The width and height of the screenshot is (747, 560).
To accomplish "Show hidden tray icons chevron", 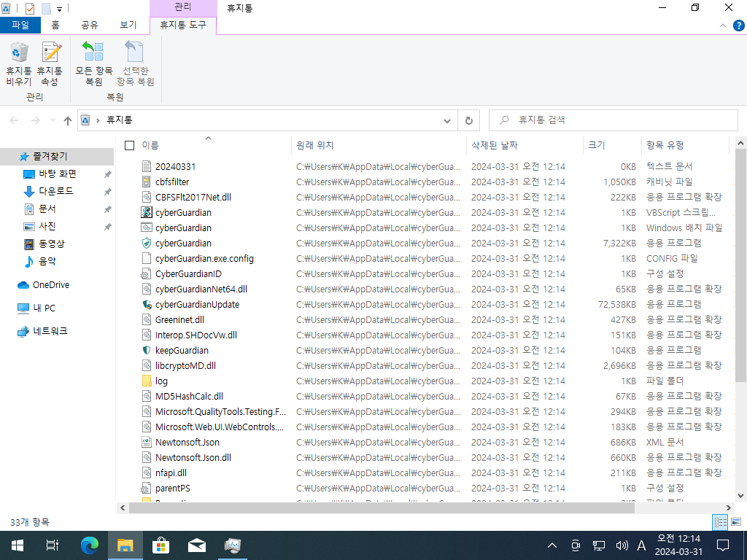I will click(552, 545).
